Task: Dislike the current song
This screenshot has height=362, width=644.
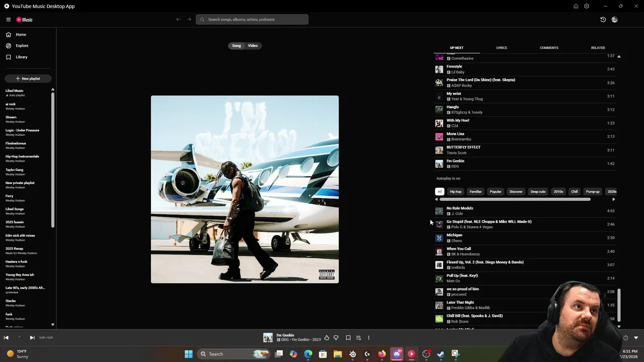Action: (x=336, y=338)
